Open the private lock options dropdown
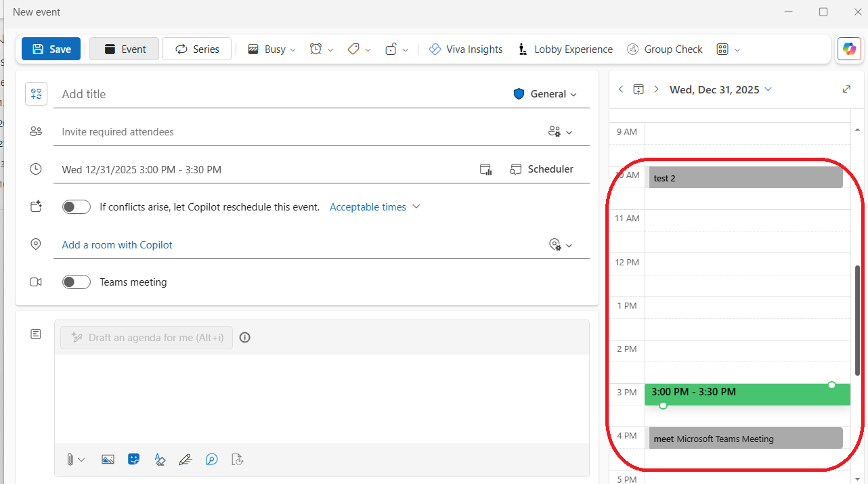 tap(397, 49)
